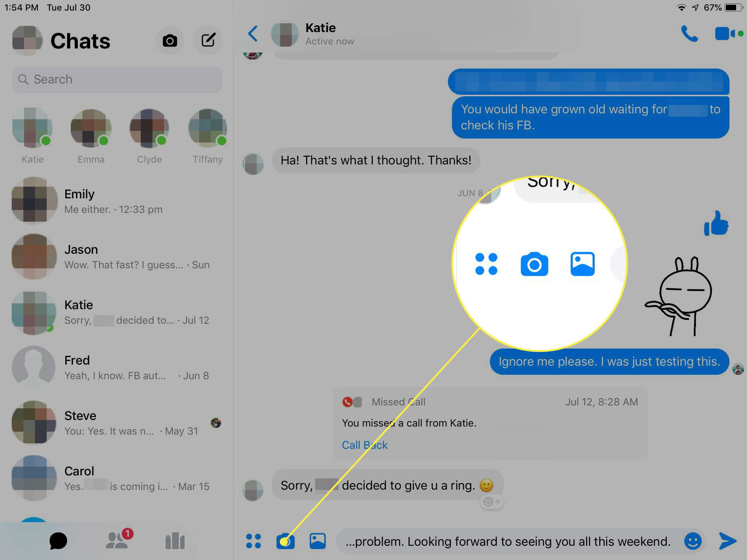
Task: Tap the video call icon for Katie
Action: coord(725,33)
